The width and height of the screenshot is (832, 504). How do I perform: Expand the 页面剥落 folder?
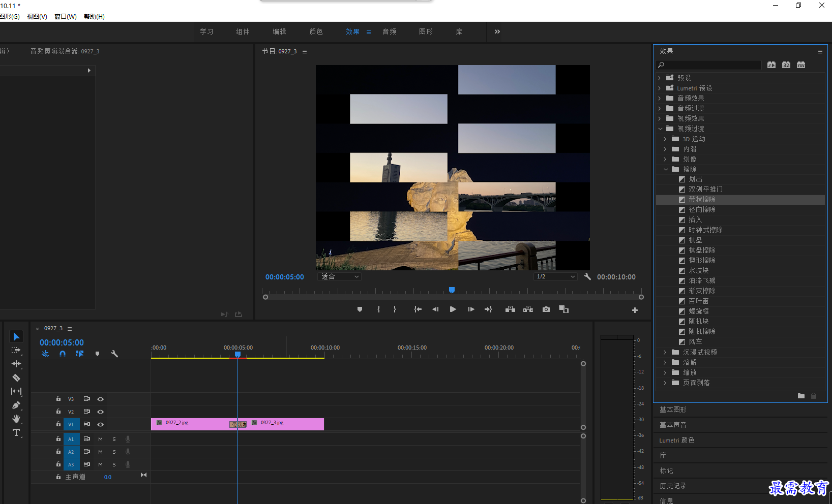click(665, 383)
